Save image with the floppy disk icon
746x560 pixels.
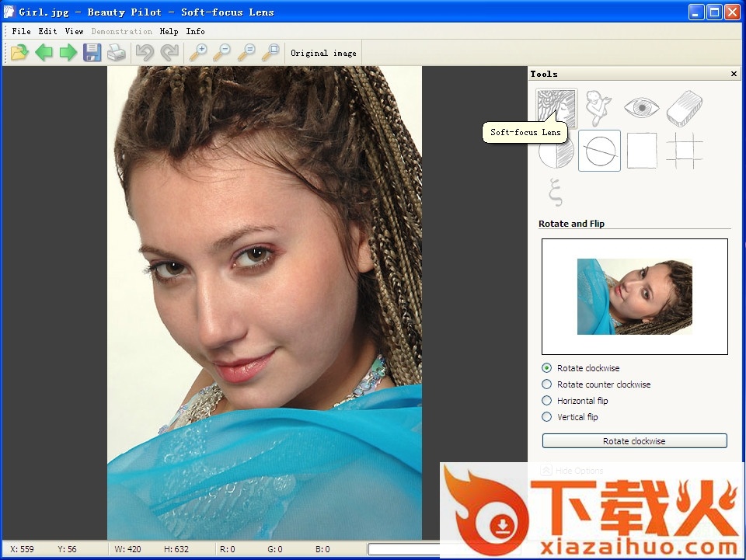[x=92, y=53]
